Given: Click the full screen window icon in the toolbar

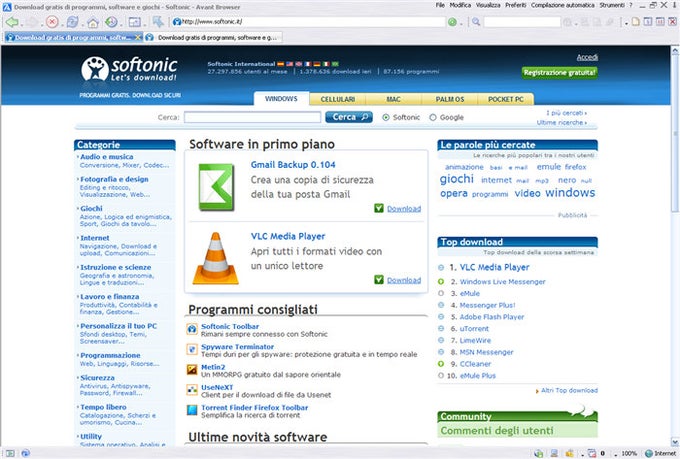Looking at the screenshot, I should point(135,22).
